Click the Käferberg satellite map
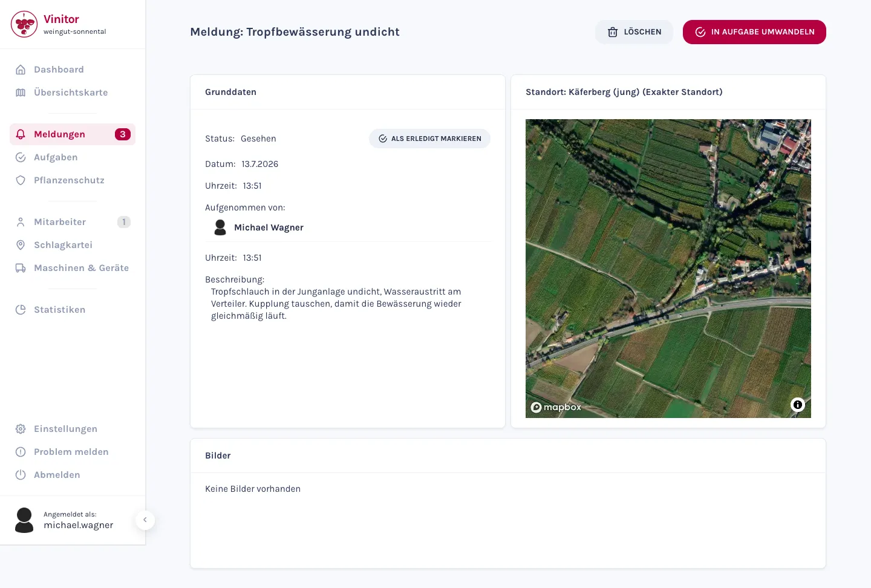 (x=668, y=269)
